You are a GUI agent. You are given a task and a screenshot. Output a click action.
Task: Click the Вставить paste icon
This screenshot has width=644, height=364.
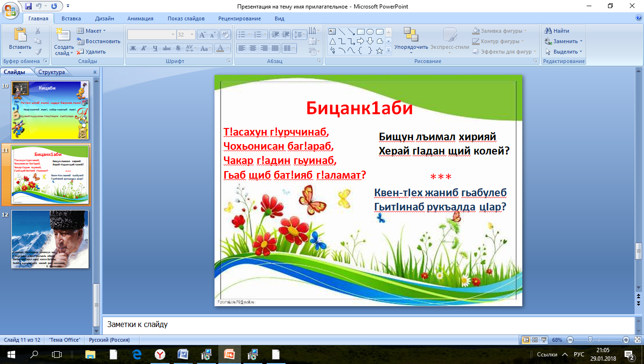click(20, 35)
